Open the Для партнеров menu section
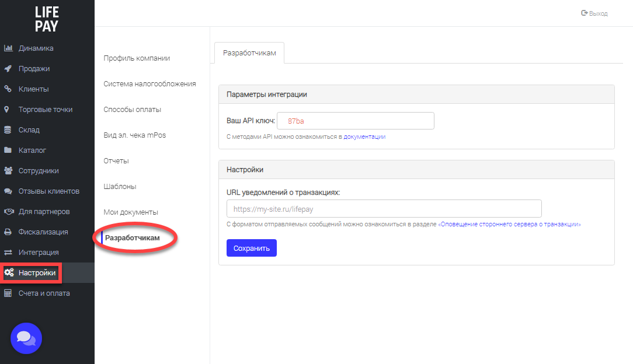 [x=44, y=212]
